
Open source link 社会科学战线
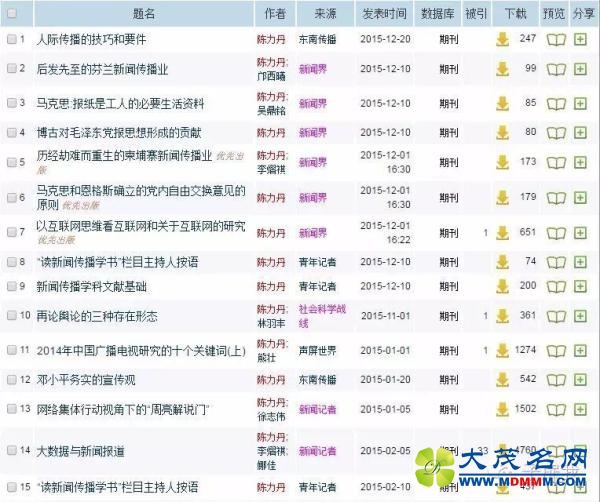pyautogui.click(x=322, y=316)
